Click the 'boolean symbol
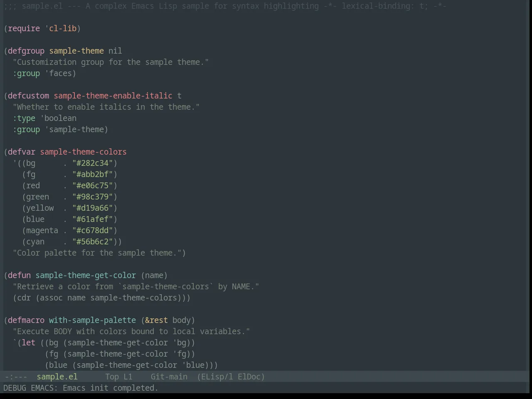The height and width of the screenshot is (399, 532). 58,118
